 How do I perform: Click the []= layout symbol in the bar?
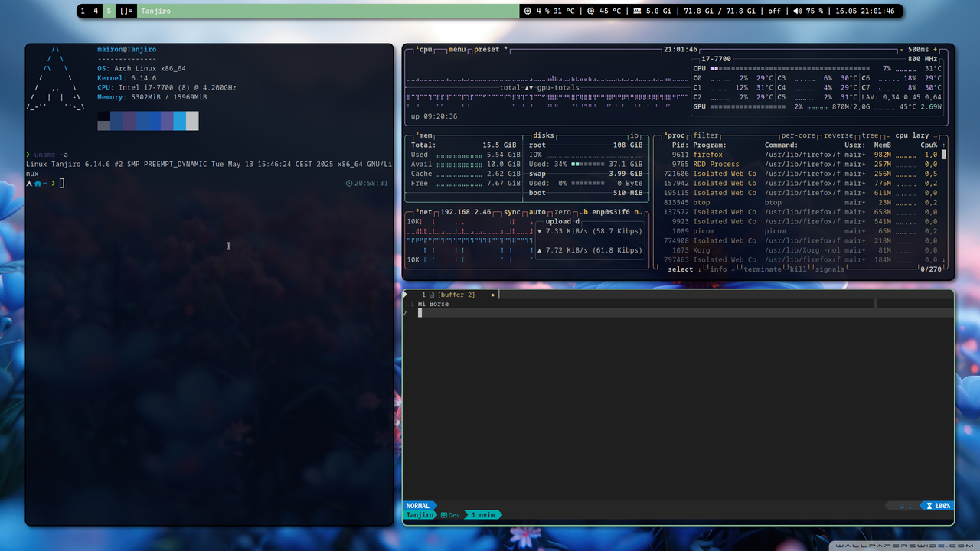(126, 11)
